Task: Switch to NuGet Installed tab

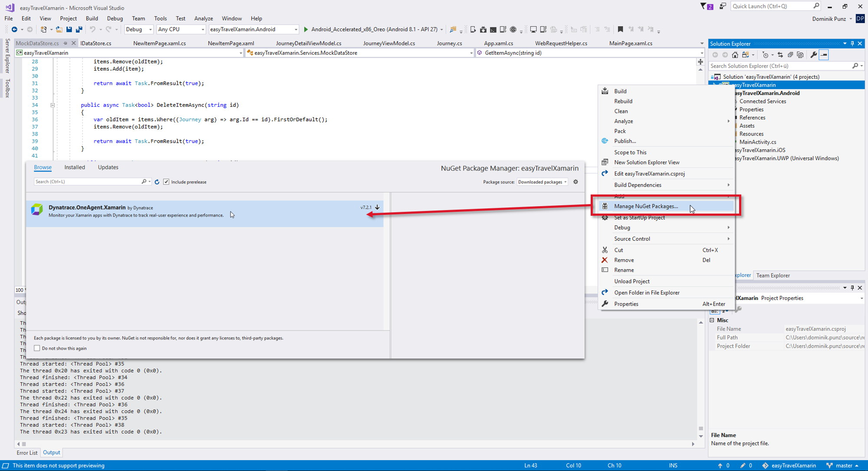Action: pyautogui.click(x=75, y=167)
